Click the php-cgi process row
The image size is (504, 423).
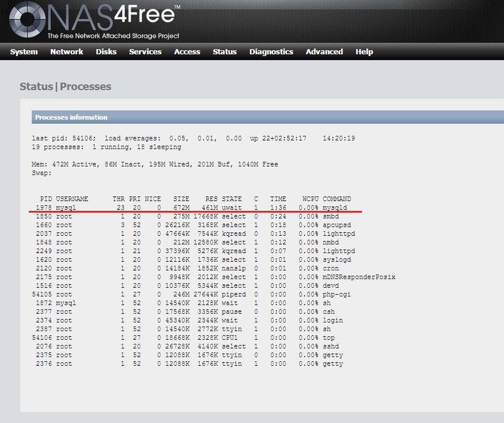coord(191,295)
